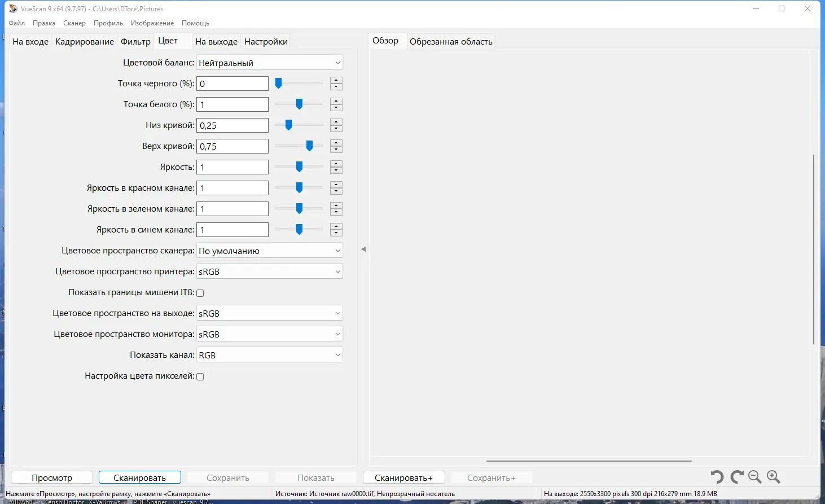Click the Яркость в синем канале slider handle
This screenshot has height=504, width=825.
[x=299, y=230]
